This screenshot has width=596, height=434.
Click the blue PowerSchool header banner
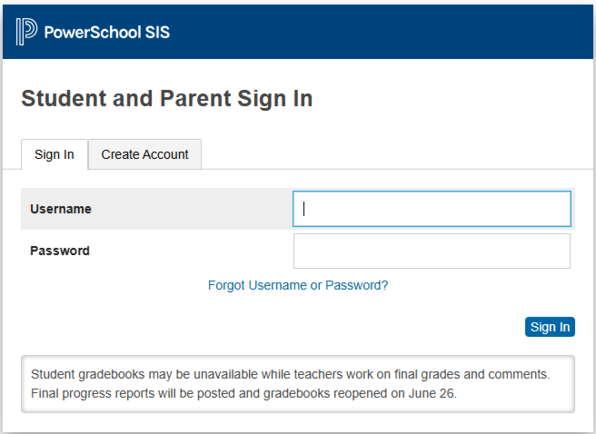298,32
